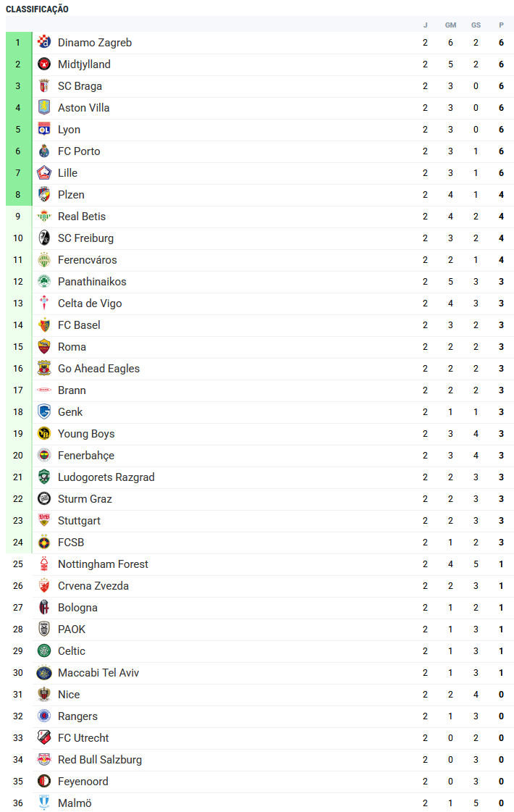This screenshot has height=812, width=514.
Task: Click the Real Betis crest
Action: pos(44,217)
